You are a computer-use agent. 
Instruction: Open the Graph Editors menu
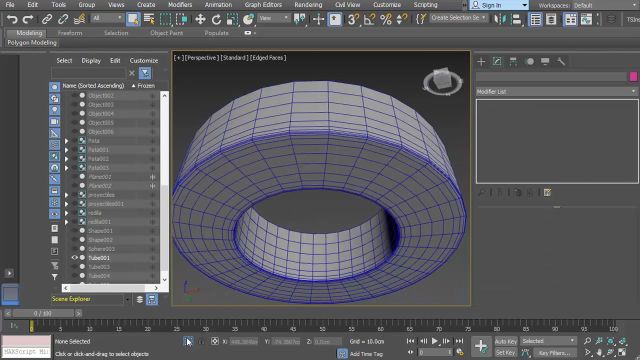point(263,5)
